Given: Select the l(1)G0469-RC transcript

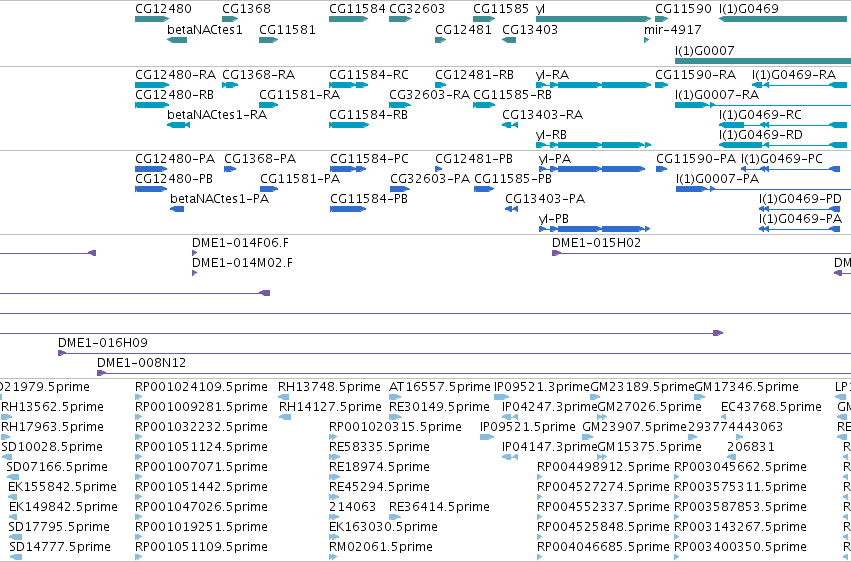Looking at the screenshot, I should pos(785,125).
